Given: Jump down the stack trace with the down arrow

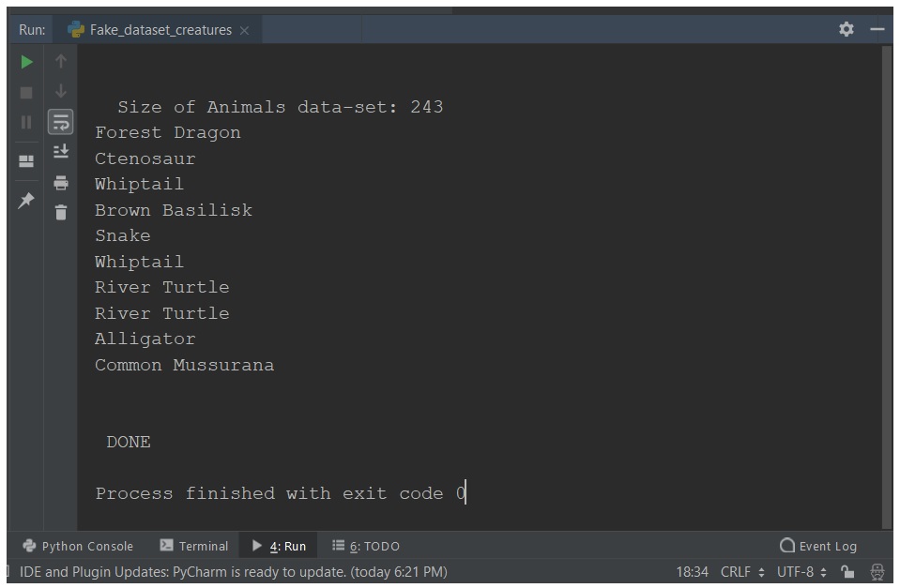Looking at the screenshot, I should pyautogui.click(x=61, y=91).
